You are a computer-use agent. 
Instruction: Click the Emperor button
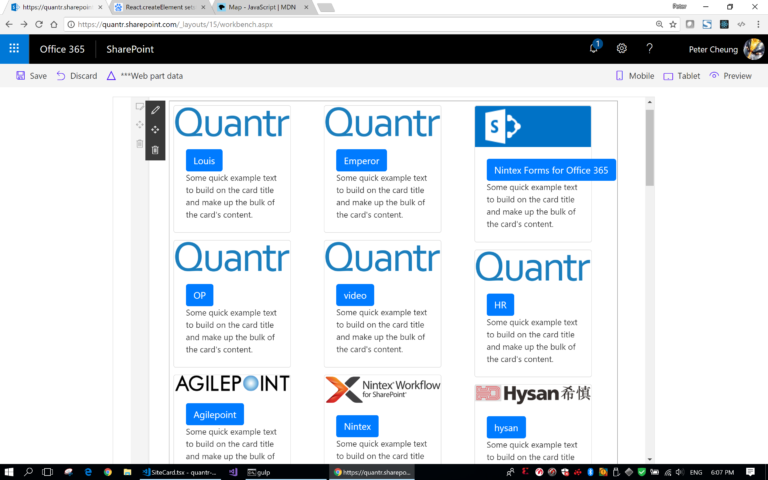(361, 160)
